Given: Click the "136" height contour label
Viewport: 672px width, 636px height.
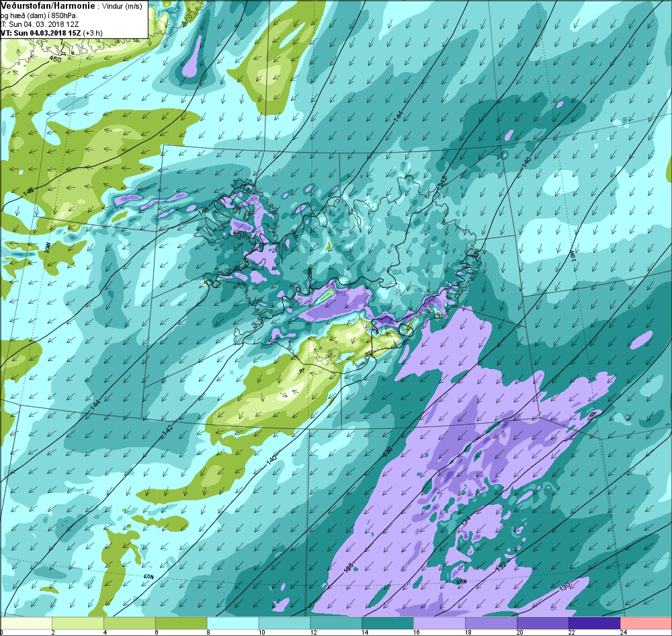Looking at the screenshot, I should pos(348,569).
